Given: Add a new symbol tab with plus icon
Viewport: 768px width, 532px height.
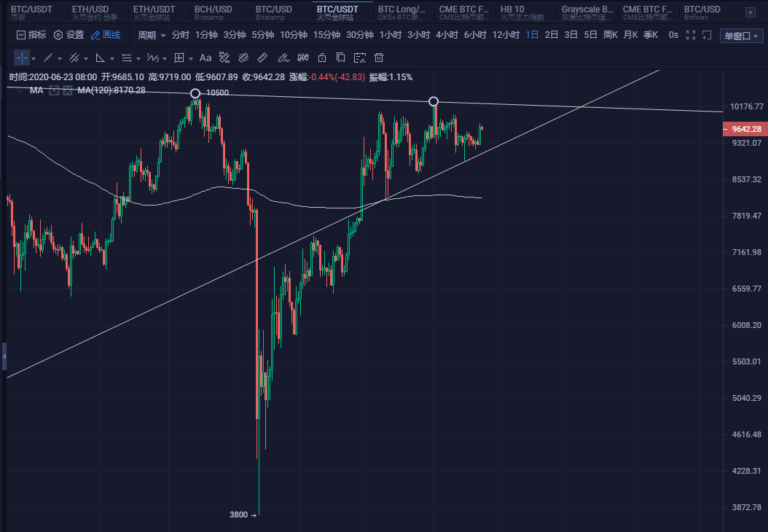Looking at the screenshot, I should (x=751, y=11).
